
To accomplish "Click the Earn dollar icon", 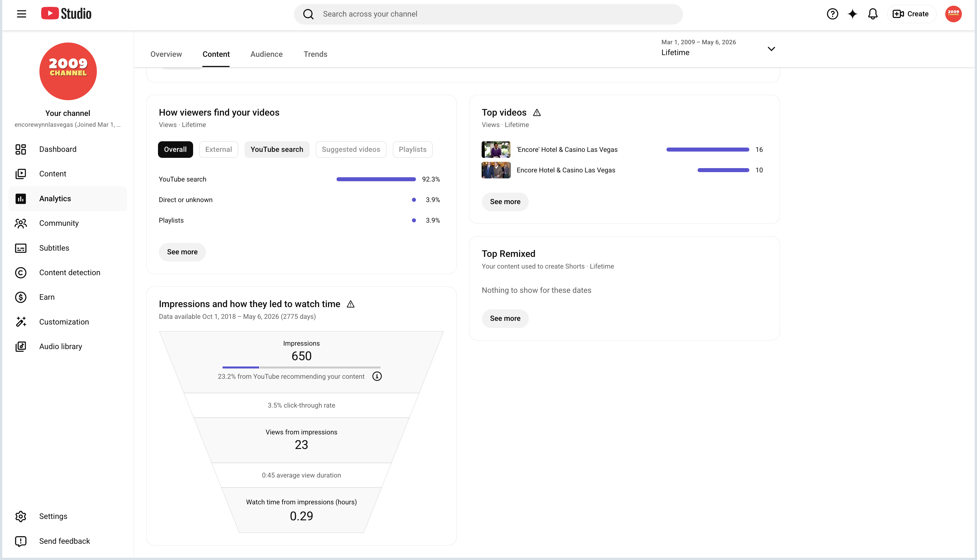I will click(x=21, y=297).
